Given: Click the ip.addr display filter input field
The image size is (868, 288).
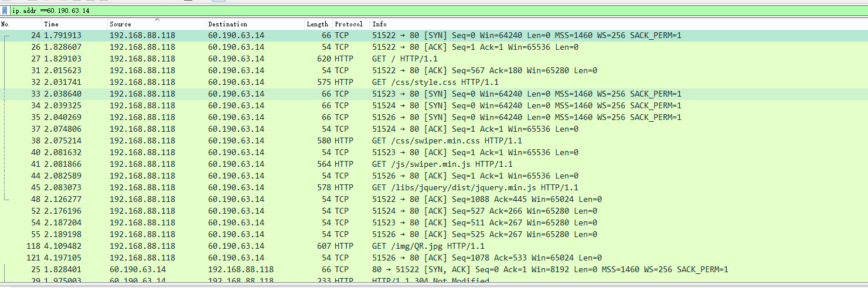Looking at the screenshot, I should (x=438, y=11).
